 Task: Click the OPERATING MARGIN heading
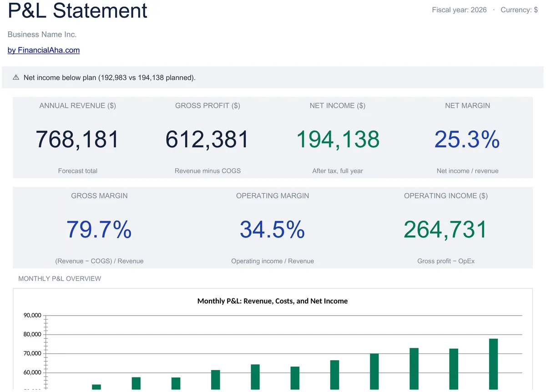coord(273,196)
